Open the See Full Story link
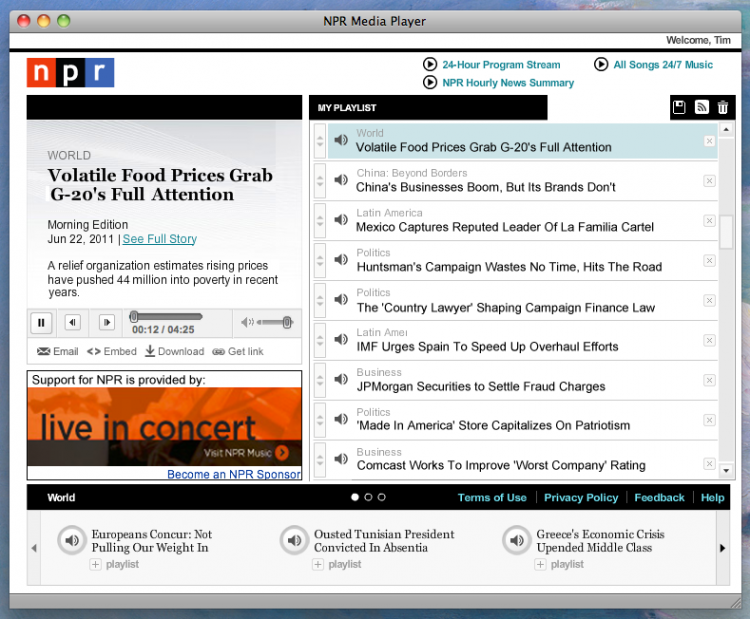This screenshot has width=750, height=619. 159,239
